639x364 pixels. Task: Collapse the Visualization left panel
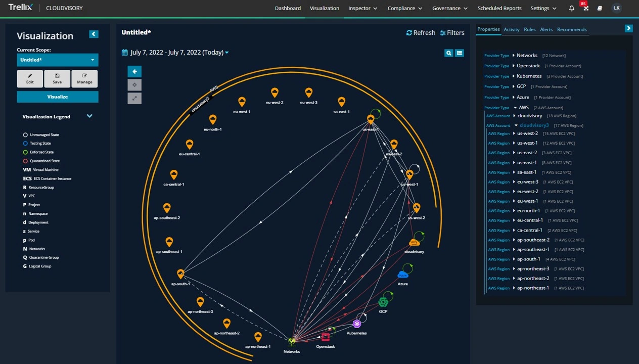(x=94, y=34)
